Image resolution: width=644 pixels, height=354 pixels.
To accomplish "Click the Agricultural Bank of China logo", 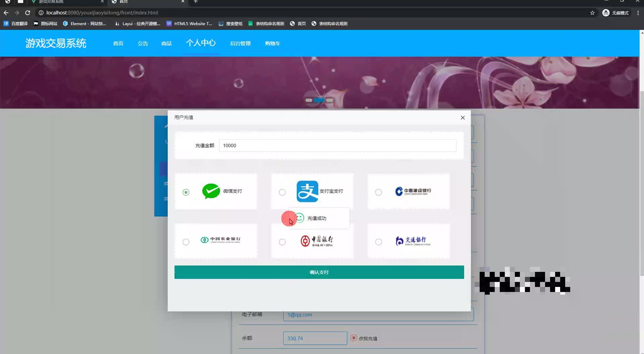I will (220, 240).
